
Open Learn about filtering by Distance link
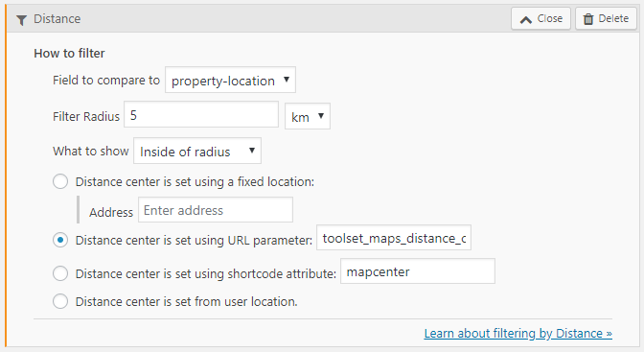pos(517,333)
